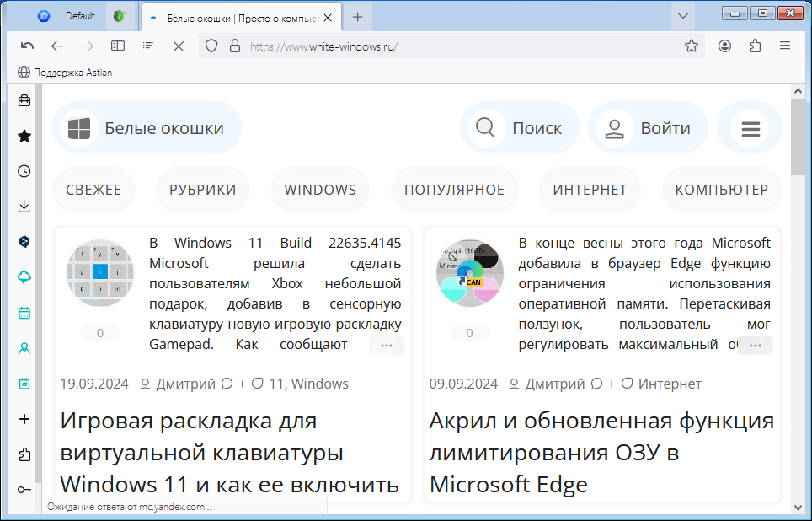Image resolution: width=812 pixels, height=521 pixels.
Task: Open the teal cloud sidebar icon
Action: point(24,277)
